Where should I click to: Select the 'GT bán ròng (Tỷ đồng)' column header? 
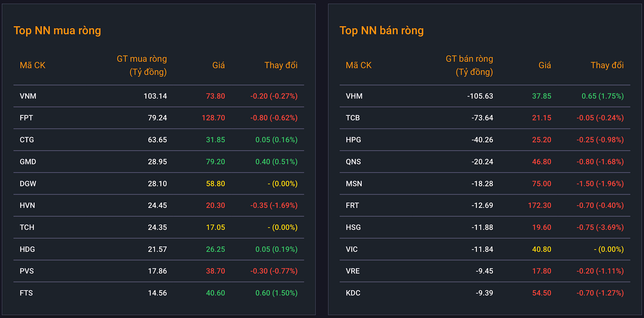(469, 65)
